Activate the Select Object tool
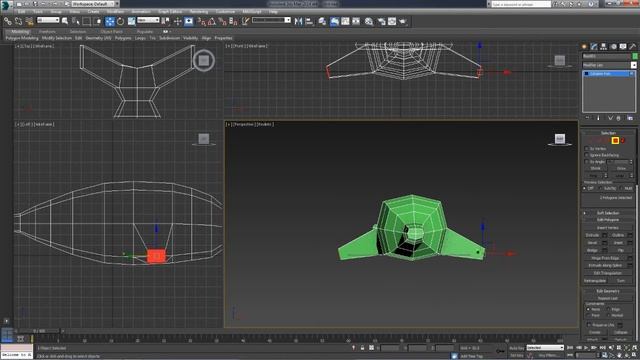This screenshot has width=640, height=360. tap(65, 21)
